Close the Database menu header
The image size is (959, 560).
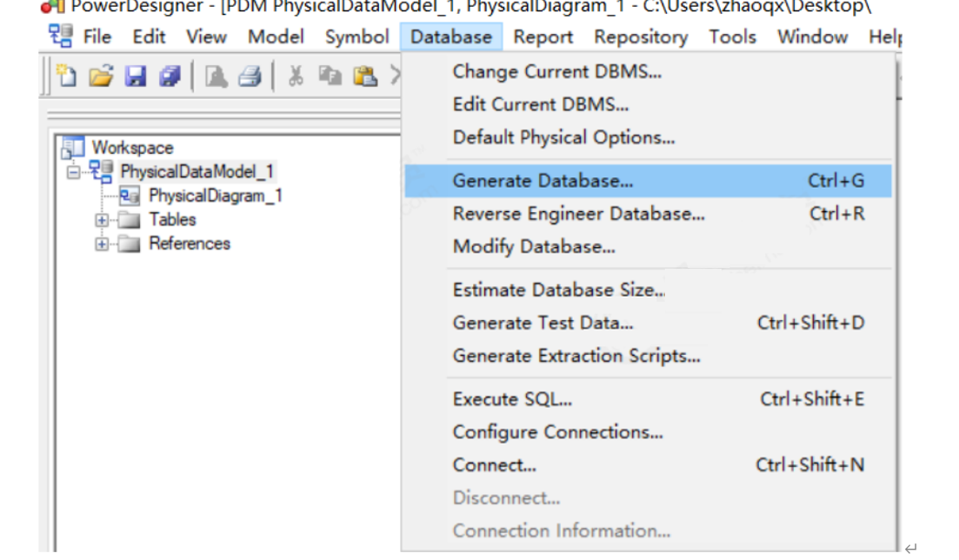click(451, 37)
